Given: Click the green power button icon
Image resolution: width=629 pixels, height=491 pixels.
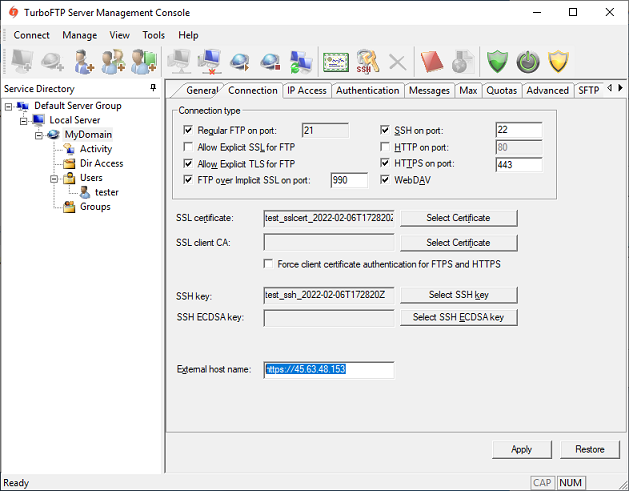Looking at the screenshot, I should click(528, 63).
